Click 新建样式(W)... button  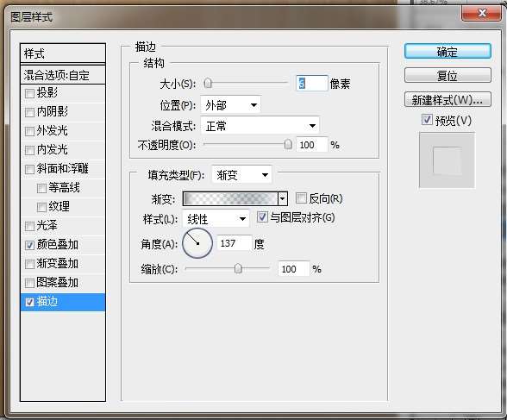448,100
